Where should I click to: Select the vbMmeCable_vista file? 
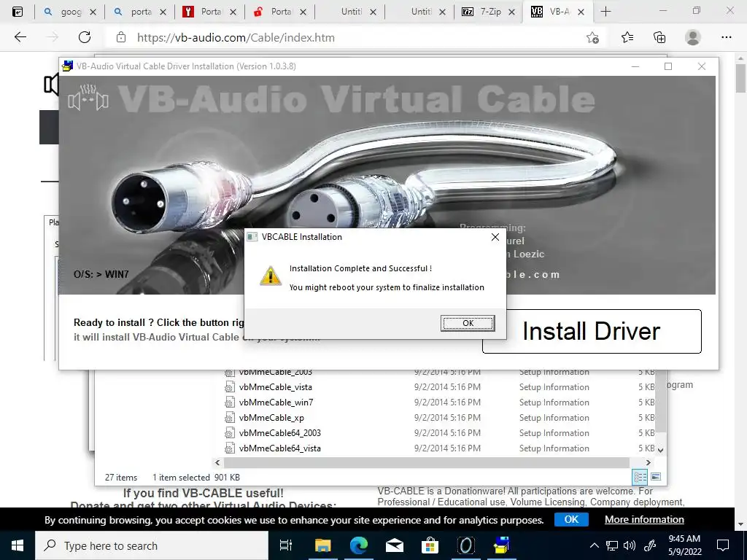click(275, 387)
